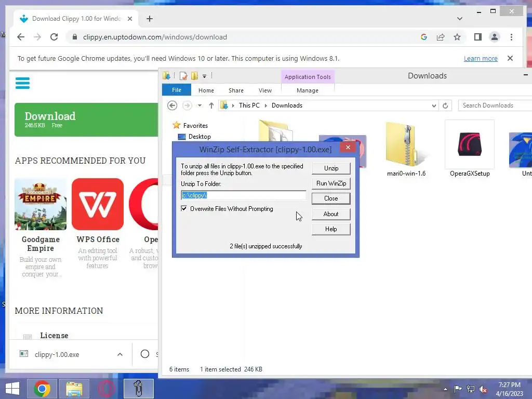
Task: Select OperaGXSetup file
Action: (x=470, y=150)
